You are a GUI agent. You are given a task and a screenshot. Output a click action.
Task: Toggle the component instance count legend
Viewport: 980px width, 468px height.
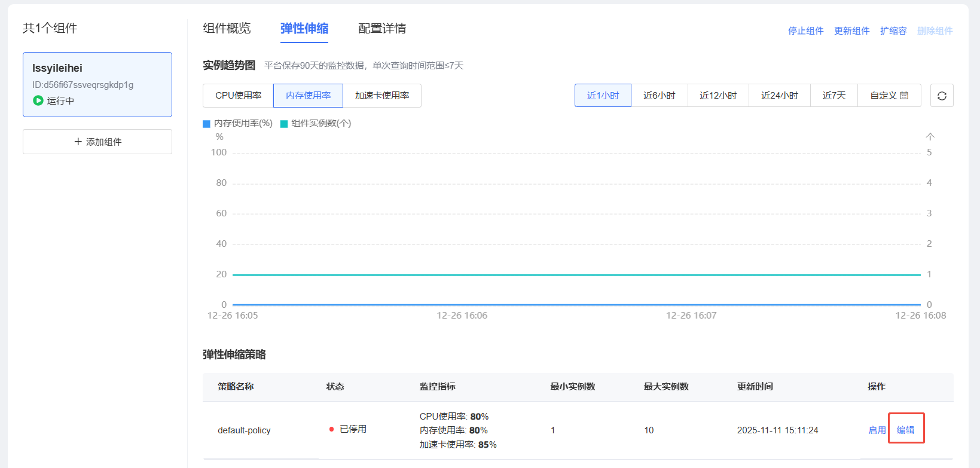click(x=316, y=124)
